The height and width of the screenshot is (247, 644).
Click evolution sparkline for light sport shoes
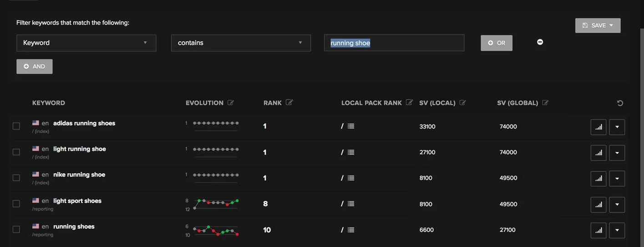[x=216, y=204]
